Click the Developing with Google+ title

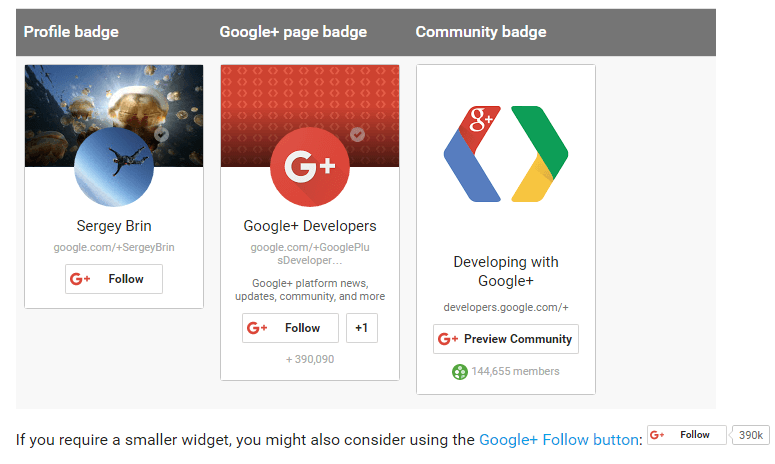[506, 271]
